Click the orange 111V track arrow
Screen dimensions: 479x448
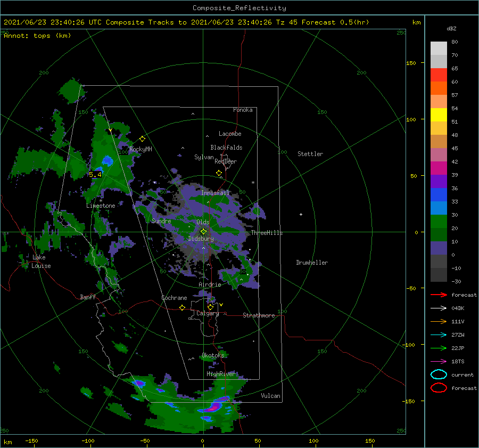click(x=439, y=321)
